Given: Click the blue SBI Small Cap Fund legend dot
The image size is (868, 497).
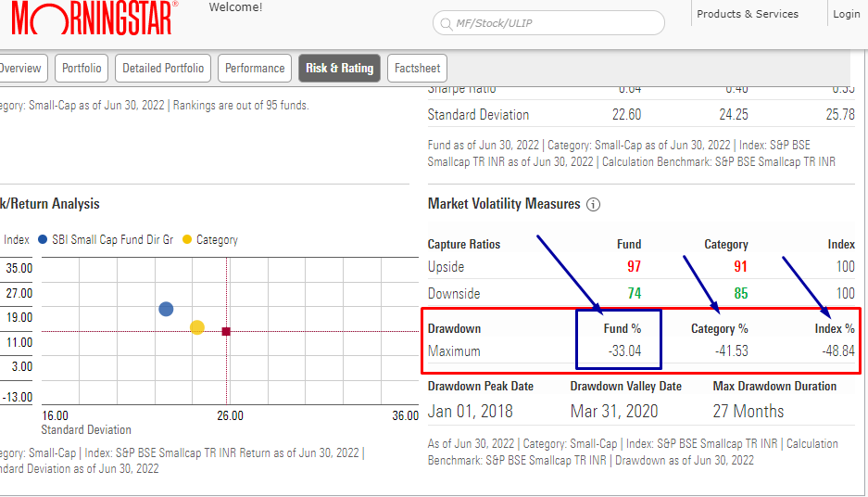Looking at the screenshot, I should coord(43,239).
